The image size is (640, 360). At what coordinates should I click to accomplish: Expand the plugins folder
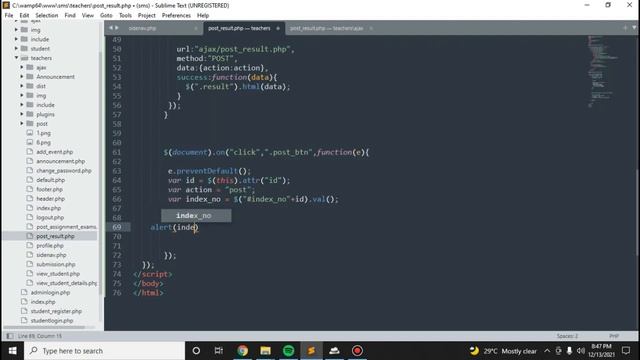[x=22, y=114]
